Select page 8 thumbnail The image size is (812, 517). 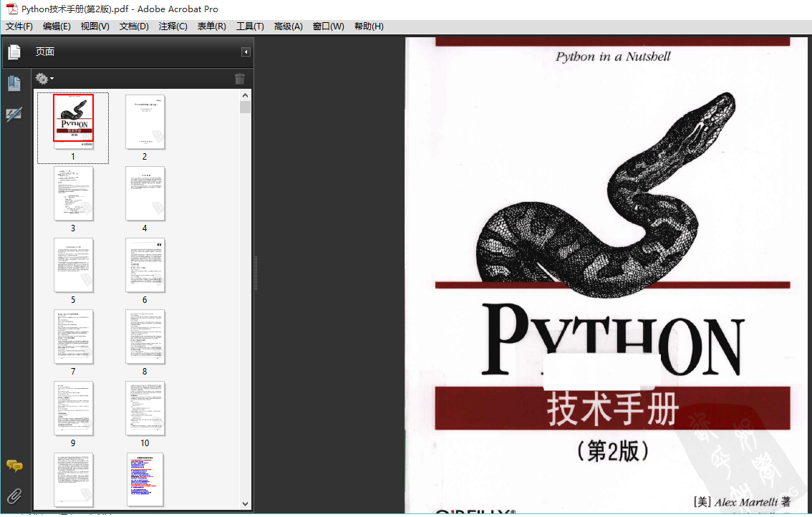(x=145, y=337)
